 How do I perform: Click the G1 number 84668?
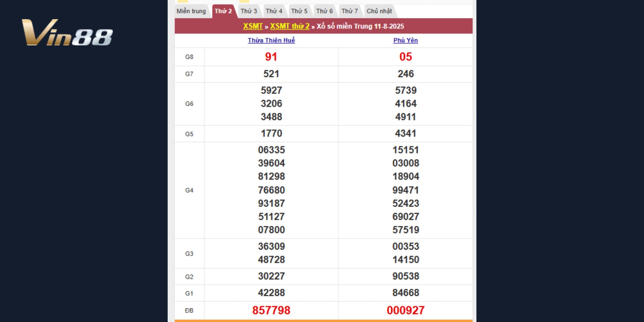point(406,293)
